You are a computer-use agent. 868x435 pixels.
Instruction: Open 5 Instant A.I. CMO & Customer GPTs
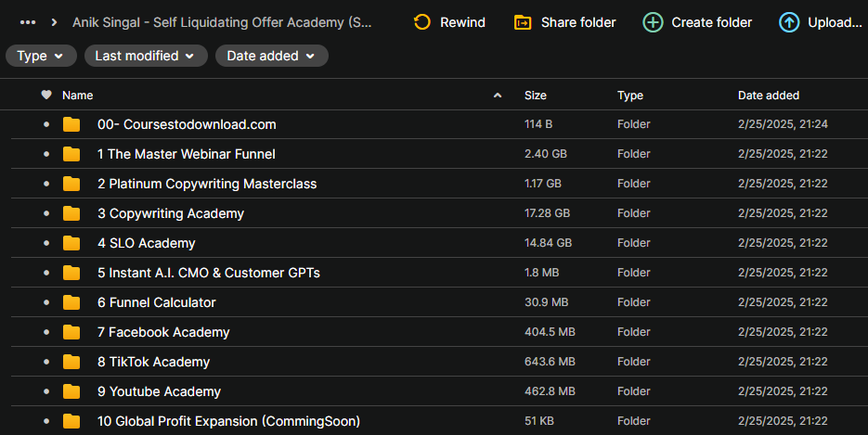pyautogui.click(x=209, y=273)
